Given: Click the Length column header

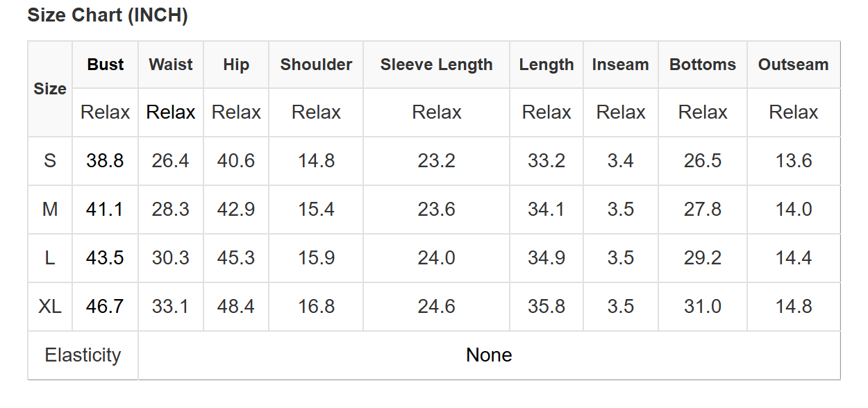Looking at the screenshot, I should (x=546, y=65).
